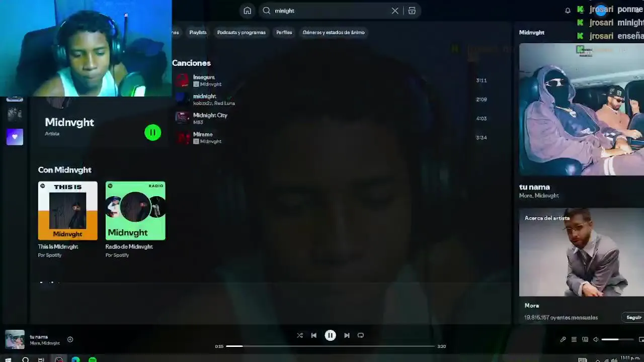This screenshot has width=644, height=362.
Task: Click 'This Is Midnvght' title text
Action: tap(58, 246)
